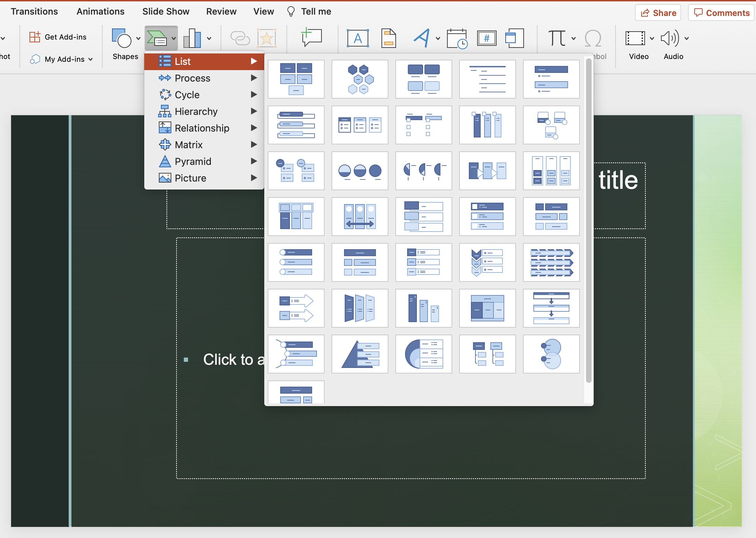Choose the Descending Block List layout
Viewport: 756px width, 538px height.
click(x=424, y=308)
